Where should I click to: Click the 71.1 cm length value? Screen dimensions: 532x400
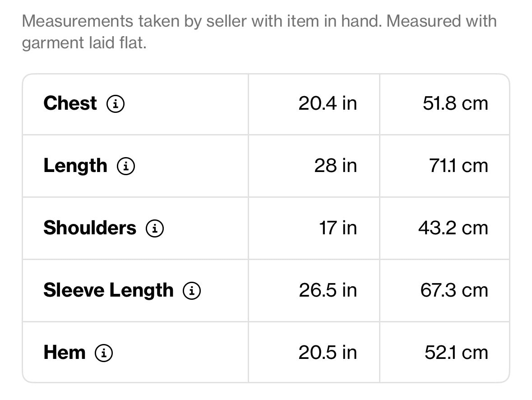coord(458,166)
